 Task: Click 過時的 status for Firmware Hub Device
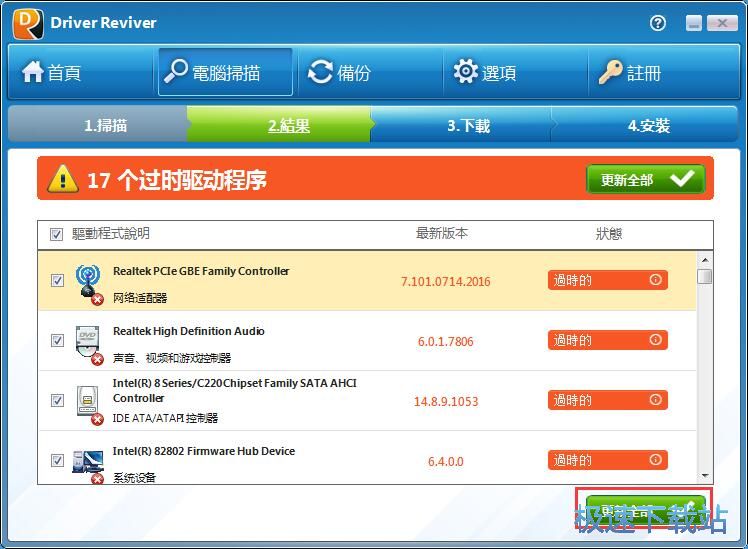point(608,460)
